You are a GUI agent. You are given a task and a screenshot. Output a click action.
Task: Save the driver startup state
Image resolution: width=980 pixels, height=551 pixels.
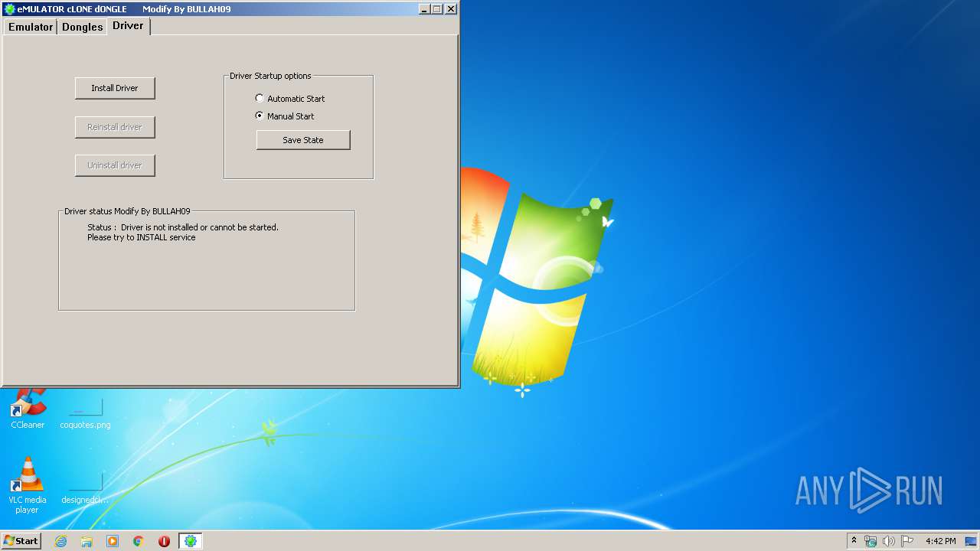tap(303, 140)
